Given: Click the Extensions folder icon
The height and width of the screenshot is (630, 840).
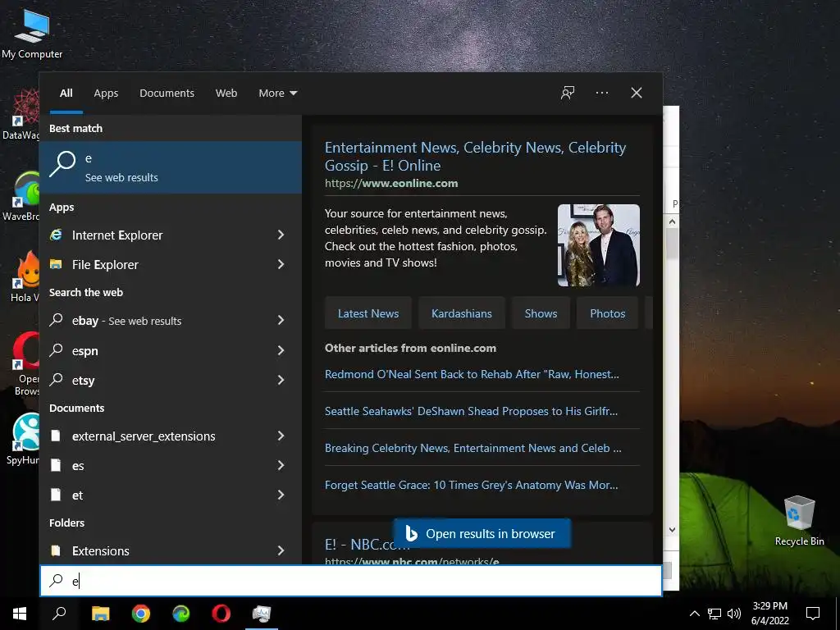Looking at the screenshot, I should point(56,550).
